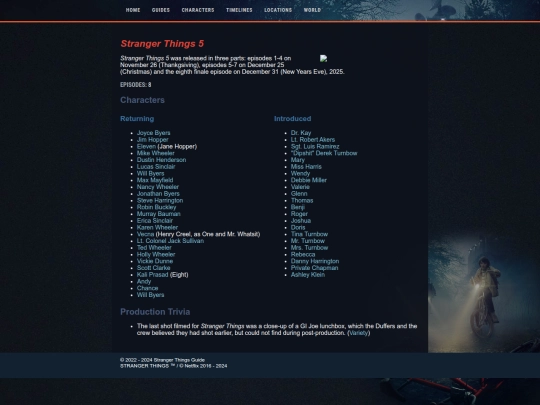Open Debbie Miller link

(x=309, y=180)
